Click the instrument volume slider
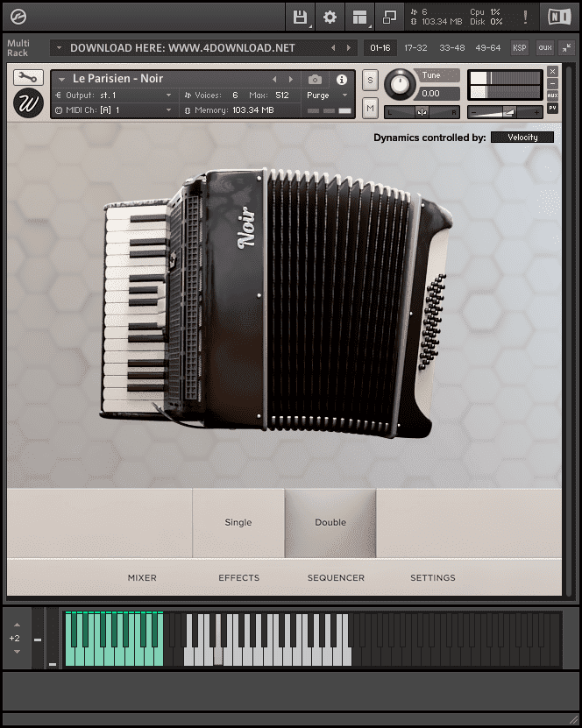Screen dimensions: 582x728 [x=505, y=112]
